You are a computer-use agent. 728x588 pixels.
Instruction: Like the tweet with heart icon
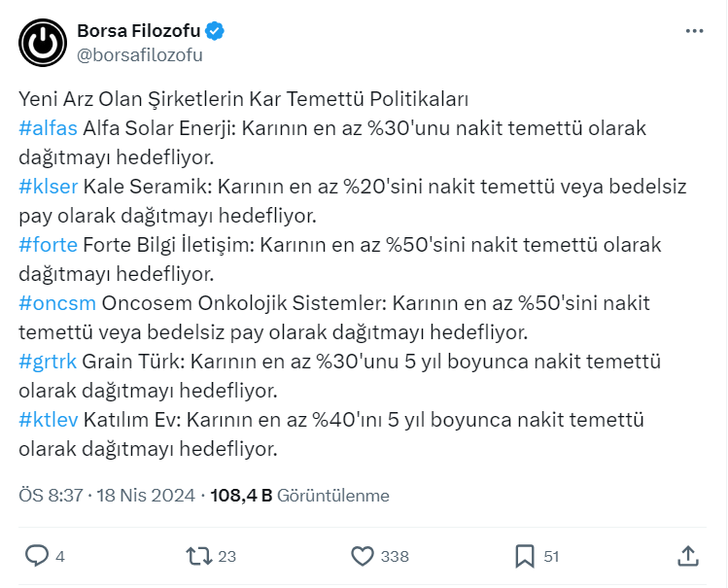tap(362, 556)
